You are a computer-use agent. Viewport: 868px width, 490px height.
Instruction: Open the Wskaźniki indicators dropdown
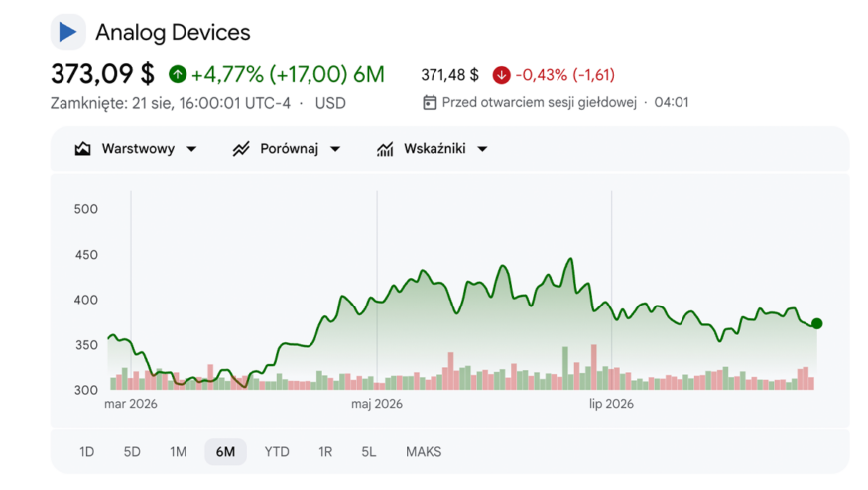(433, 149)
